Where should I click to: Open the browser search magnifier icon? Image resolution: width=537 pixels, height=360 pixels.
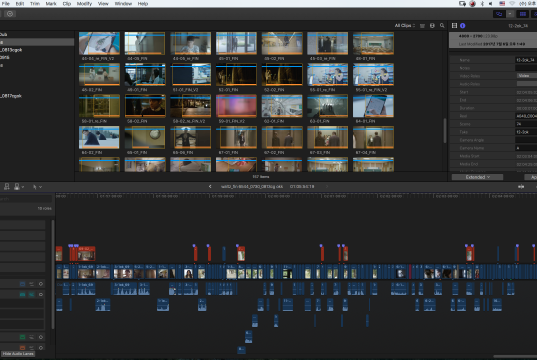(x=442, y=25)
